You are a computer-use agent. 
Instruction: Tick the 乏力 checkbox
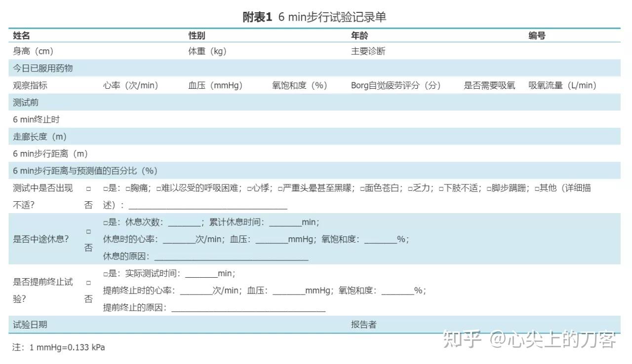[410, 188]
